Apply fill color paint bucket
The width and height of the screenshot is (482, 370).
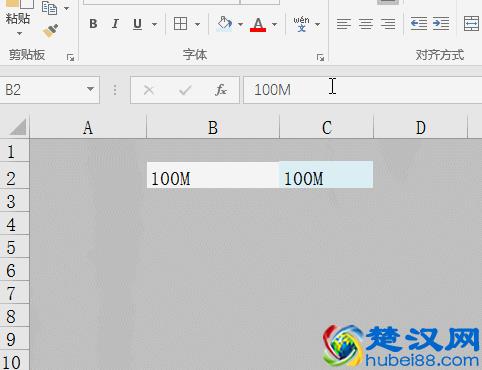click(x=224, y=24)
